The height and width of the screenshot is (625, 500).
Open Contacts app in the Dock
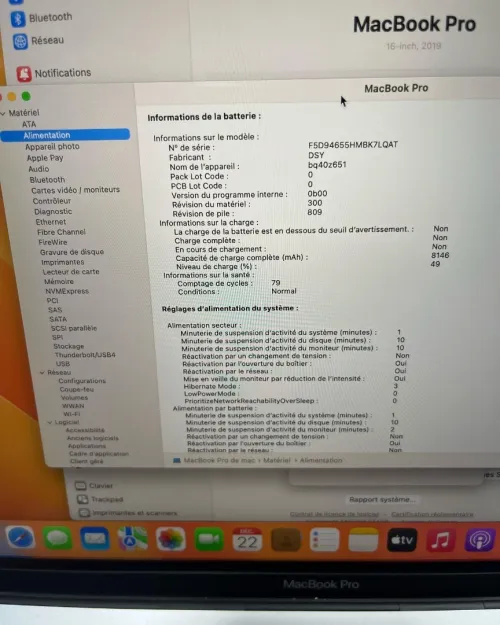coord(286,540)
